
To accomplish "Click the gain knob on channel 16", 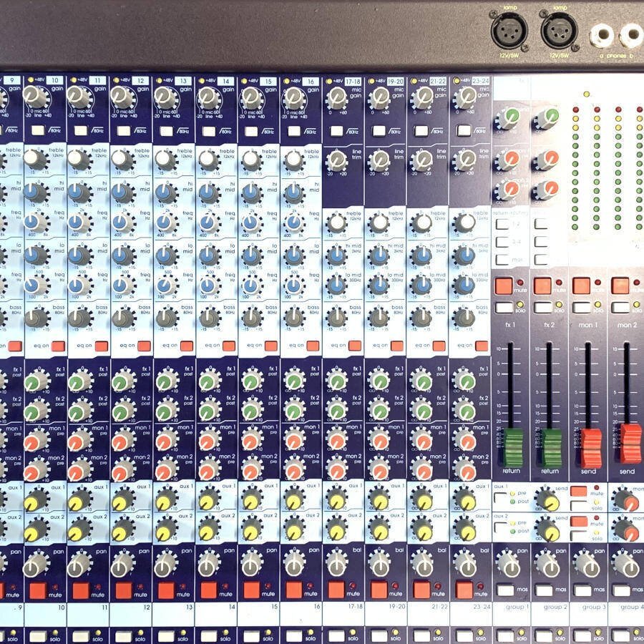I will [x=293, y=97].
